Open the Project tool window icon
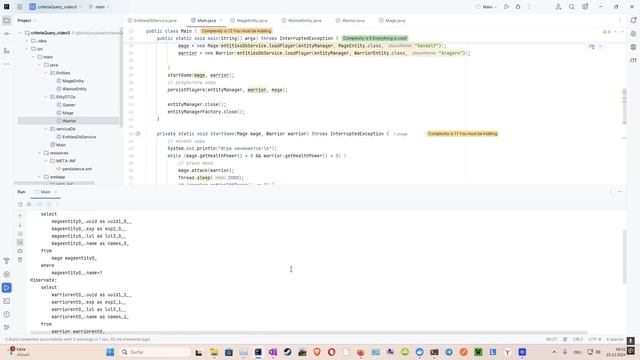Viewport: 640px width, 360px height. point(7,20)
